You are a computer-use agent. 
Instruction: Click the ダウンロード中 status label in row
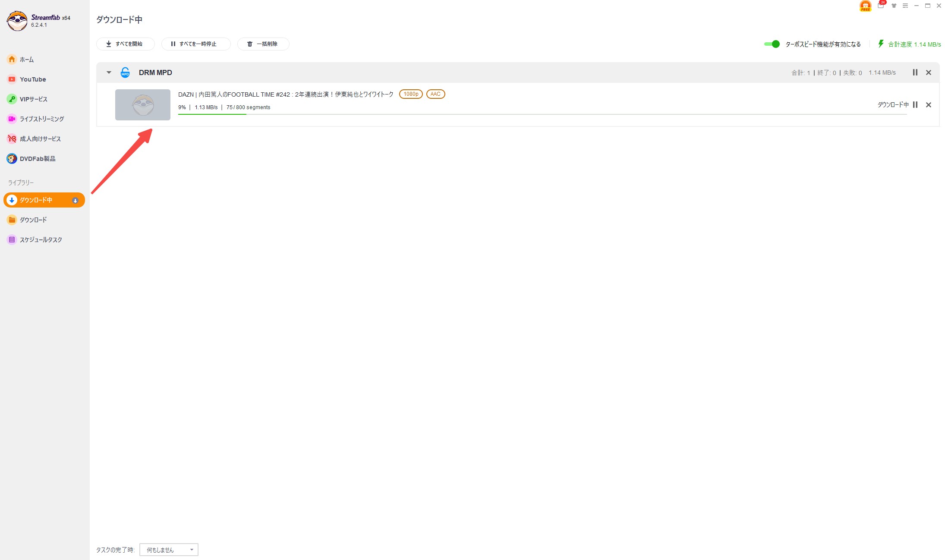[893, 105]
